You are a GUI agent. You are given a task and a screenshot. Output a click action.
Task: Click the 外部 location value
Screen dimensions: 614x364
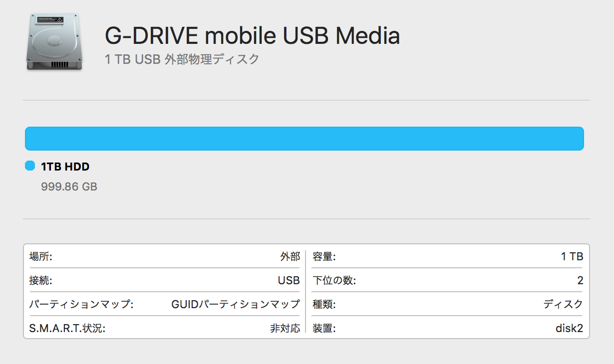point(290,257)
